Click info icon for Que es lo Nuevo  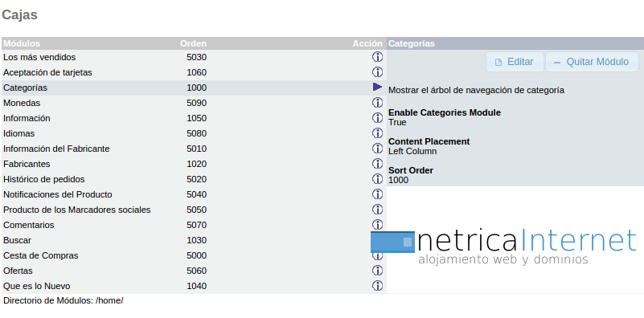(x=377, y=286)
